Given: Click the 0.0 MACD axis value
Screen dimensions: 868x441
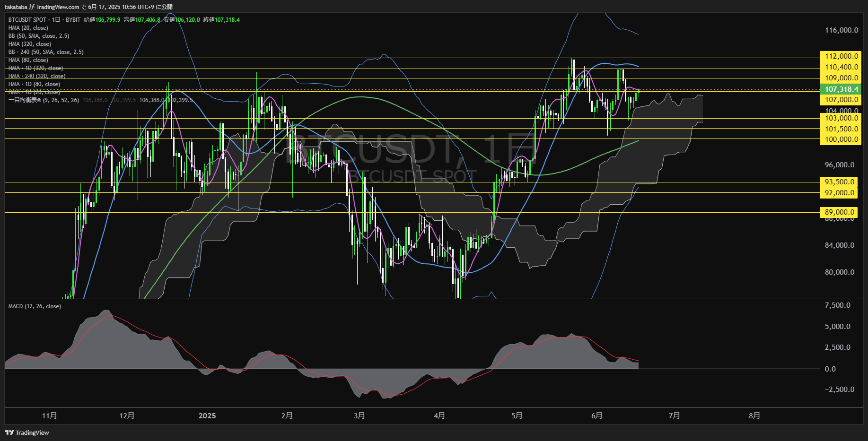Looking at the screenshot, I should [830, 369].
